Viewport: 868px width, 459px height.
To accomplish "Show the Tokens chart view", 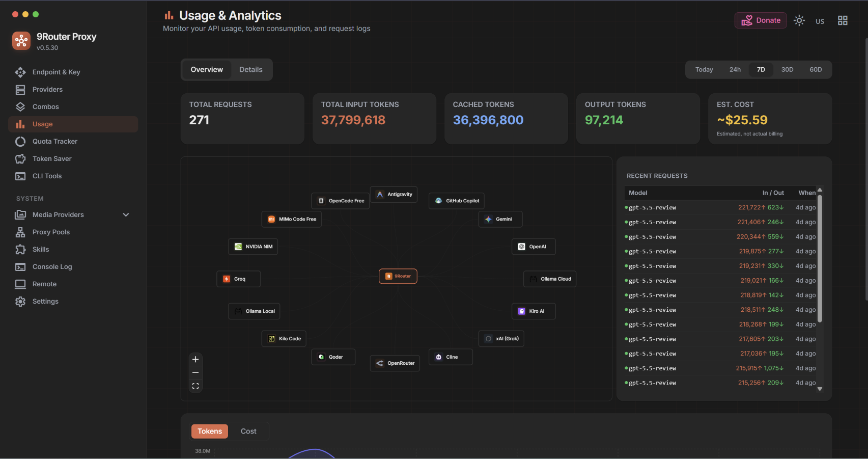I will pos(210,431).
